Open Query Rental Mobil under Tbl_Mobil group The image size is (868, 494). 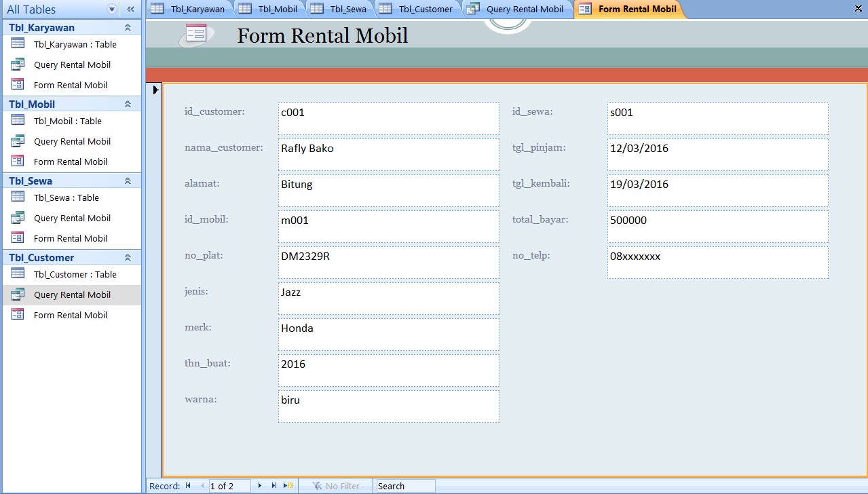[71, 141]
